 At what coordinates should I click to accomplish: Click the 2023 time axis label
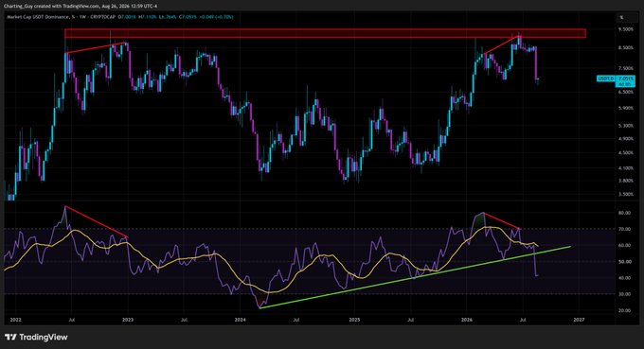point(128,320)
